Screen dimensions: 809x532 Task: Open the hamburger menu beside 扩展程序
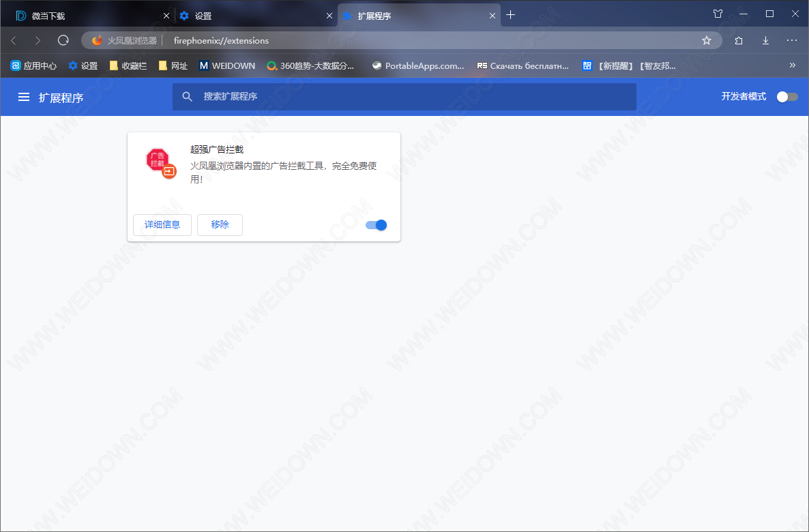24,97
